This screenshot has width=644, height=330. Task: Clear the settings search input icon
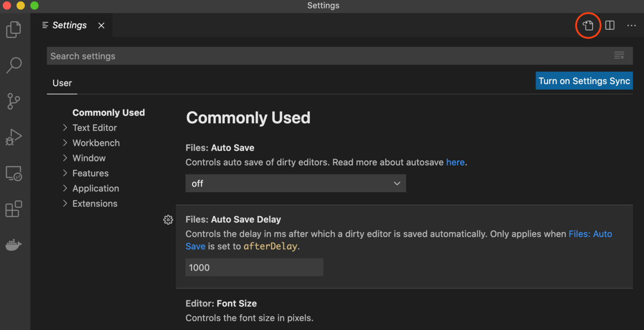619,56
